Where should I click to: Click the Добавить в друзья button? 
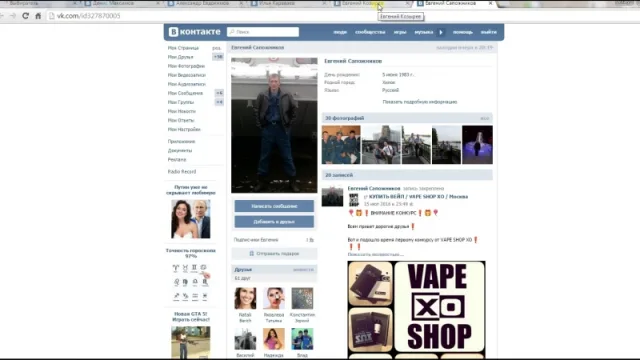[274, 222]
